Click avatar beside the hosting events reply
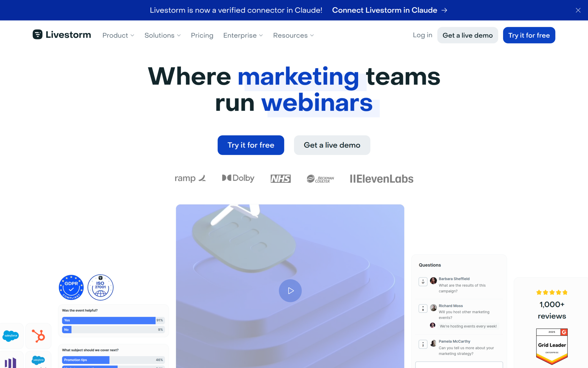This screenshot has width=588, height=368. (x=433, y=325)
